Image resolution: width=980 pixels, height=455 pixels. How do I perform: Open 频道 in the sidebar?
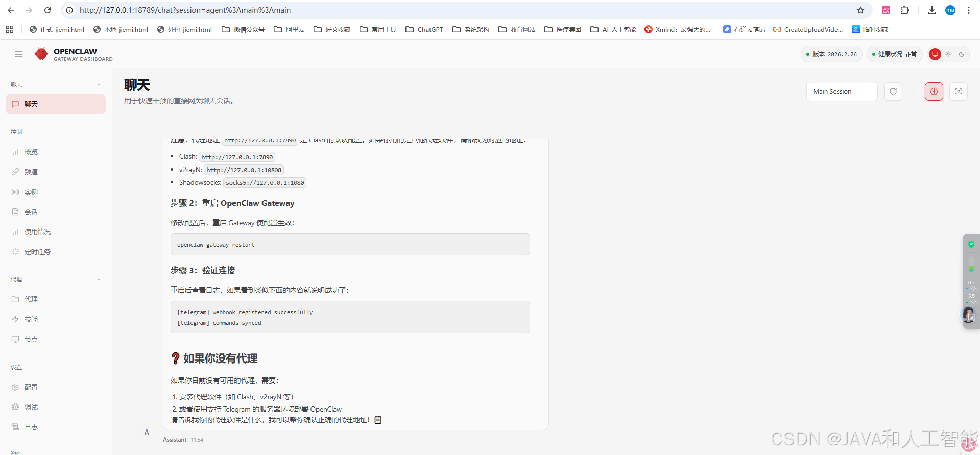click(56, 172)
